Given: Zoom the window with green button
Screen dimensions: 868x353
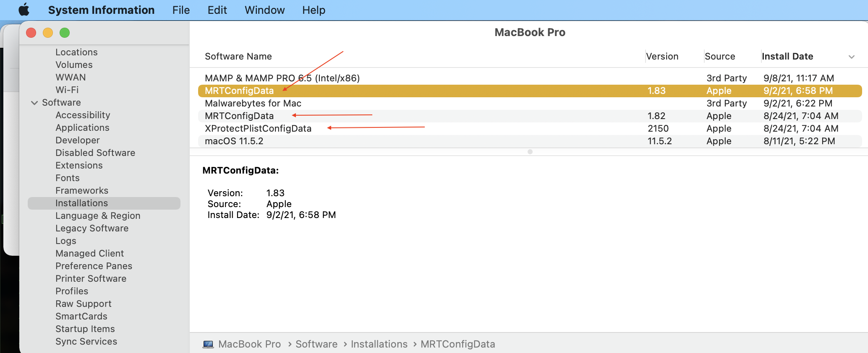Looking at the screenshot, I should pyautogui.click(x=65, y=33).
